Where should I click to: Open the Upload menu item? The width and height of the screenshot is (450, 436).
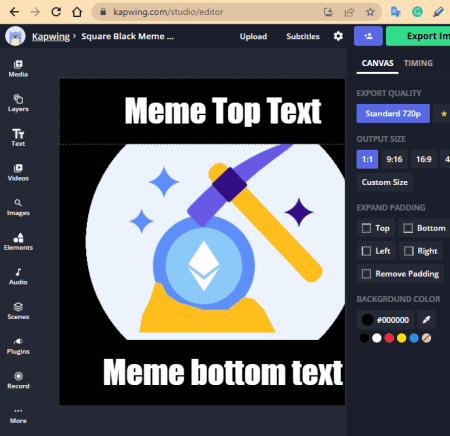click(x=253, y=36)
